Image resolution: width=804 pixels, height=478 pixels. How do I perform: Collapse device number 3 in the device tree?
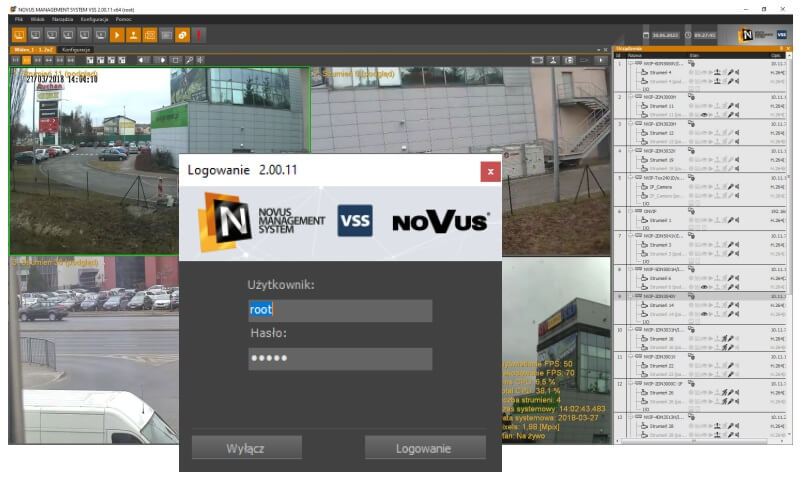(630, 124)
